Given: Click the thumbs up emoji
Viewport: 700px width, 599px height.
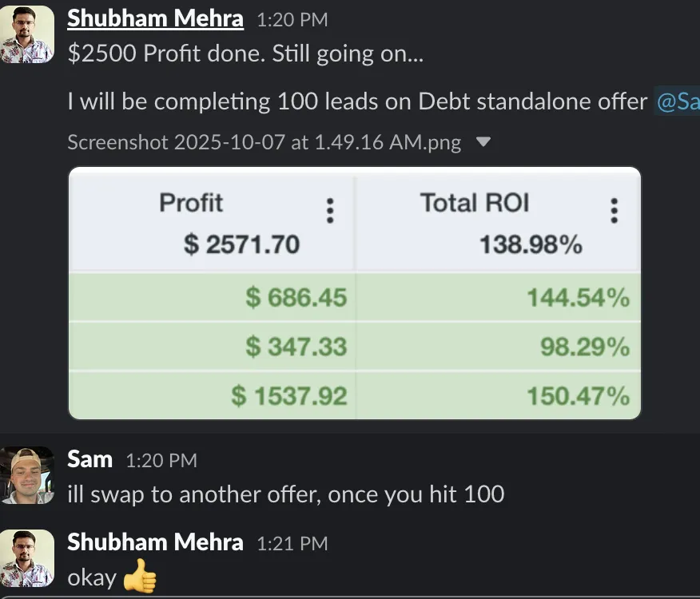Looking at the screenshot, I should pos(140,577).
